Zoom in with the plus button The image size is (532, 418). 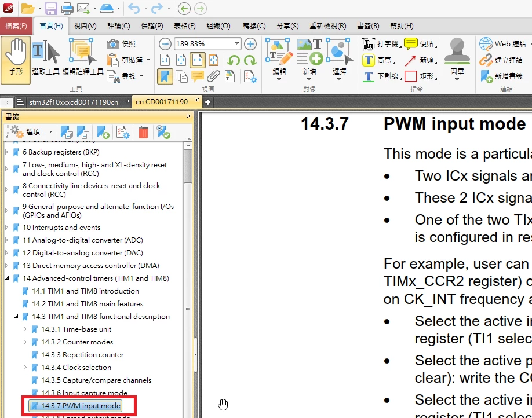coord(250,44)
